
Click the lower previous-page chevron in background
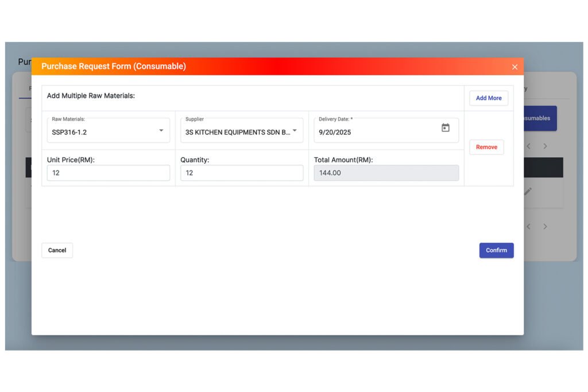click(529, 227)
